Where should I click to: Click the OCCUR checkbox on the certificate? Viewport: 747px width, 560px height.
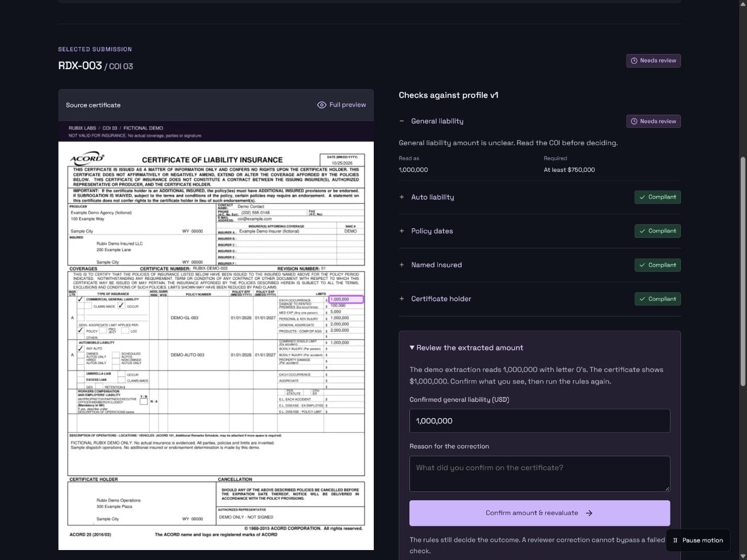coord(121,306)
